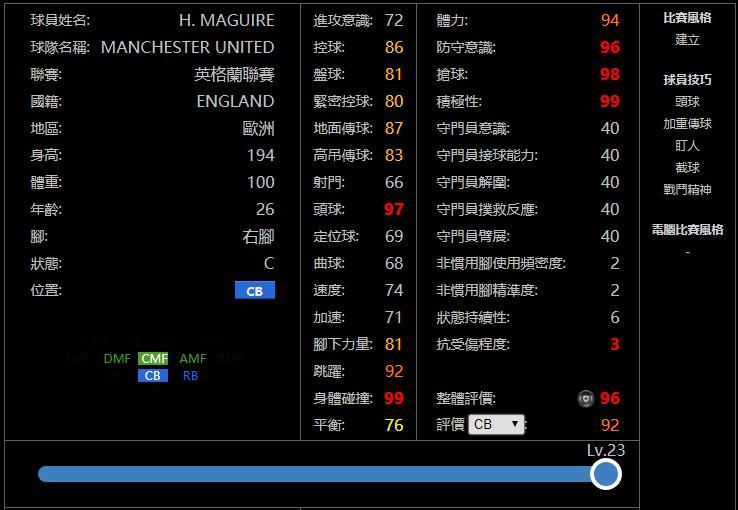Click the 地面傳球 value 87
Screen dimensions: 738x510
click(394, 128)
